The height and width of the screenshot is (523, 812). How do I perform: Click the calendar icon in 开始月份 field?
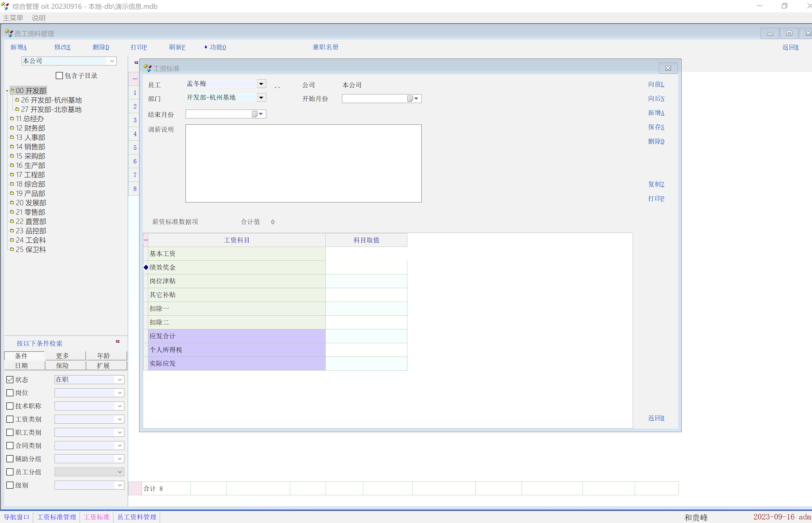pyautogui.click(x=410, y=99)
